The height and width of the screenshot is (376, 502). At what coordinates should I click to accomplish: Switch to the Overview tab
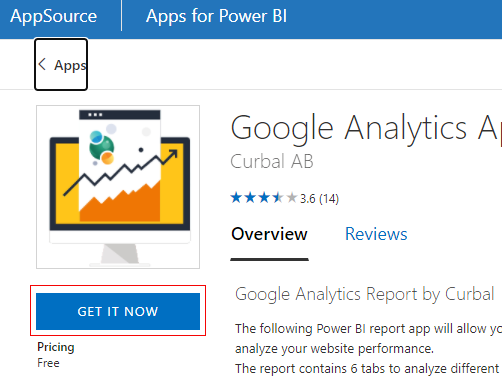pyautogui.click(x=269, y=234)
